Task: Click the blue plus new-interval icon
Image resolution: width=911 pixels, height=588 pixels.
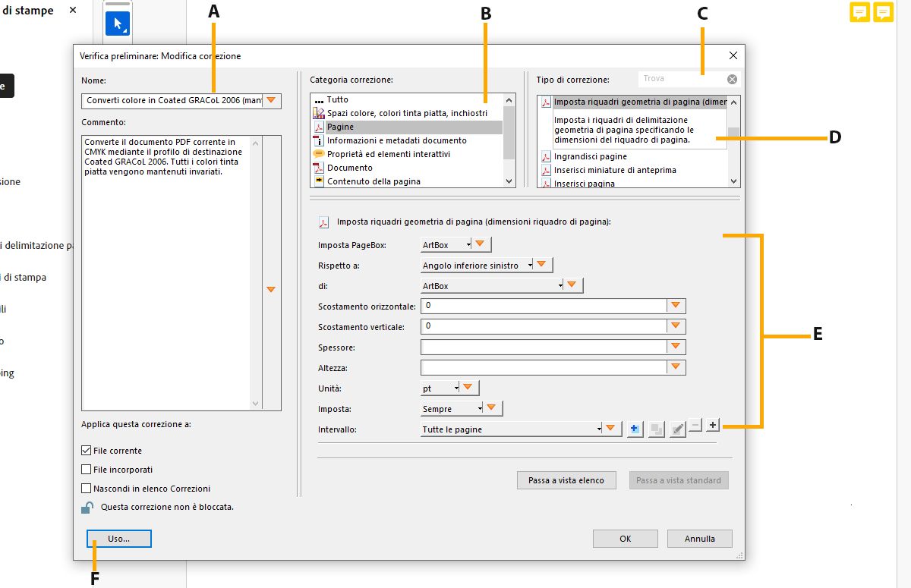Action: pyautogui.click(x=635, y=429)
